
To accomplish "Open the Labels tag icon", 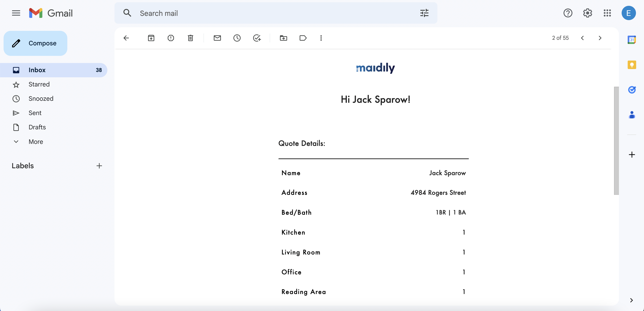I will pos(303,38).
